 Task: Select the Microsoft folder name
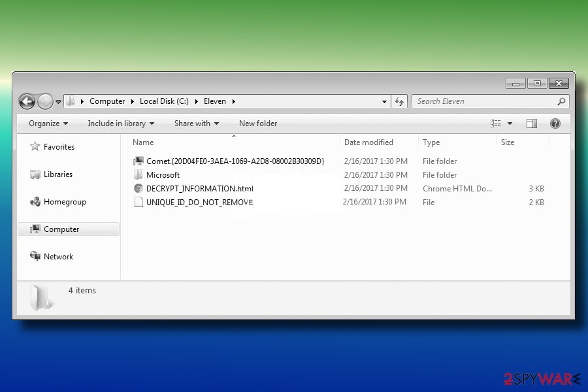(163, 175)
